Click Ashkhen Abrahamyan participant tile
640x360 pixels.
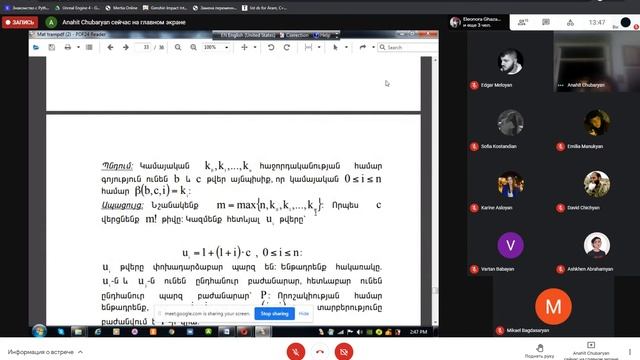597,246
